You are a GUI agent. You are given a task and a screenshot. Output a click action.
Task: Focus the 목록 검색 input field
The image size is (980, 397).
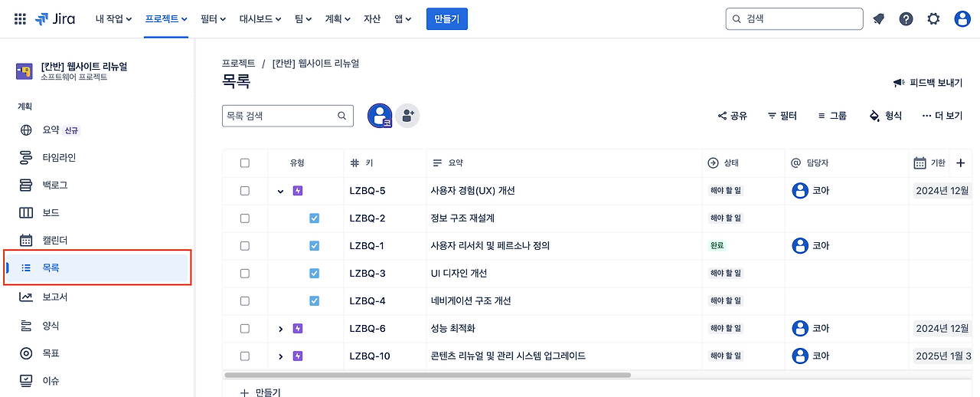click(x=288, y=116)
